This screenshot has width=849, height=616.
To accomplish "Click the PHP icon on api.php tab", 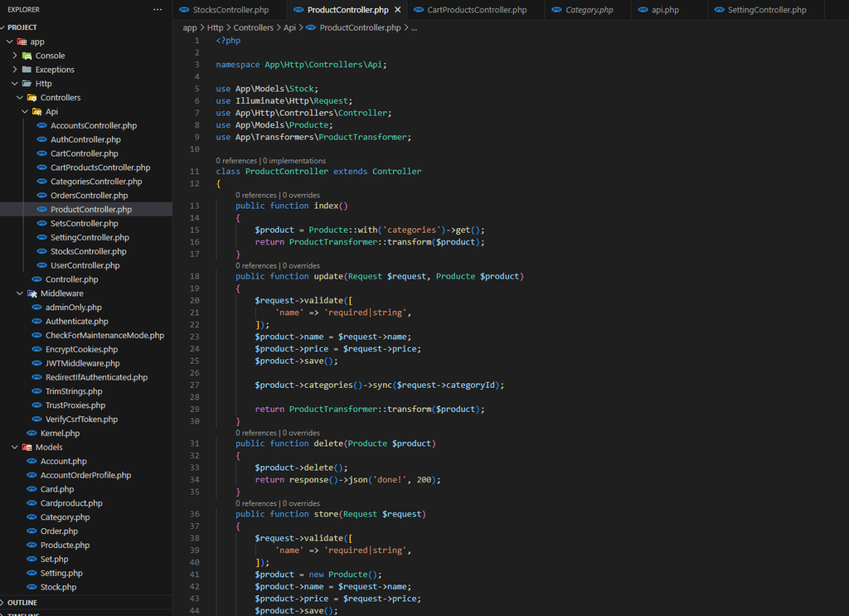I will 643,10.
